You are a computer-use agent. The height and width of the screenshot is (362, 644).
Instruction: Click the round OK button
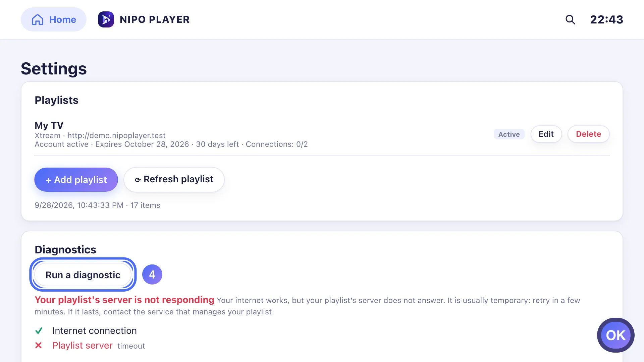(616, 335)
